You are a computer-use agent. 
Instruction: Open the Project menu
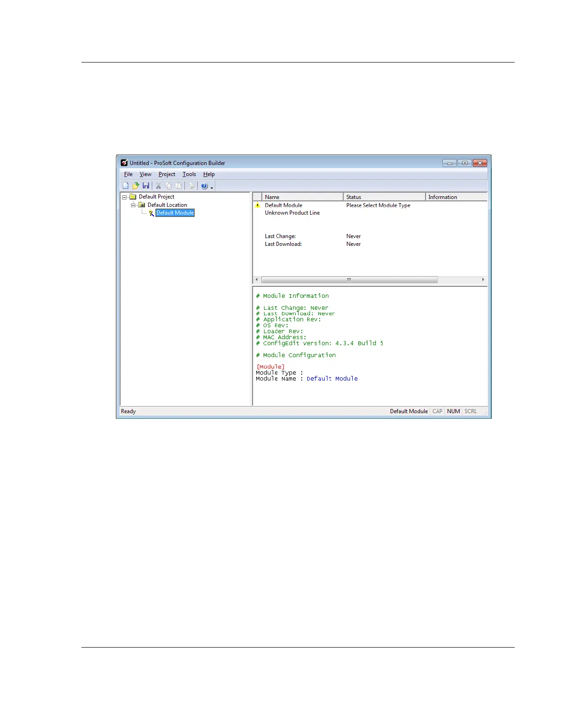[167, 174]
